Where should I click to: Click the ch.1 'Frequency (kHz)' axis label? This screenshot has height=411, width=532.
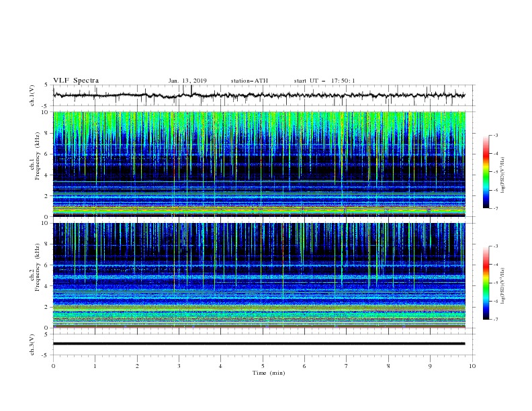point(38,156)
